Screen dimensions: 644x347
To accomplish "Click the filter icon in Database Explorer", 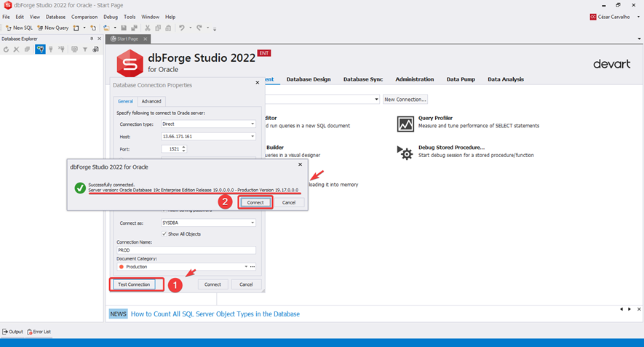I will pyautogui.click(x=85, y=49).
